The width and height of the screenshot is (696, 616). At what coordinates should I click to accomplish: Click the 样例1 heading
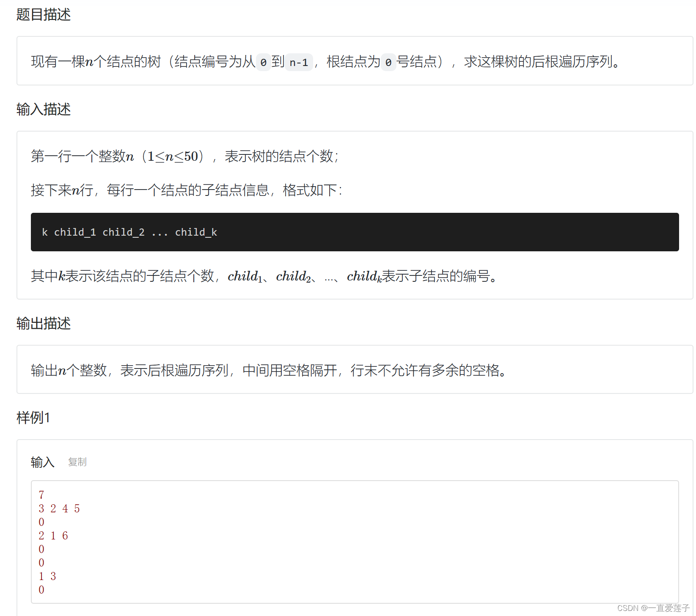33,418
